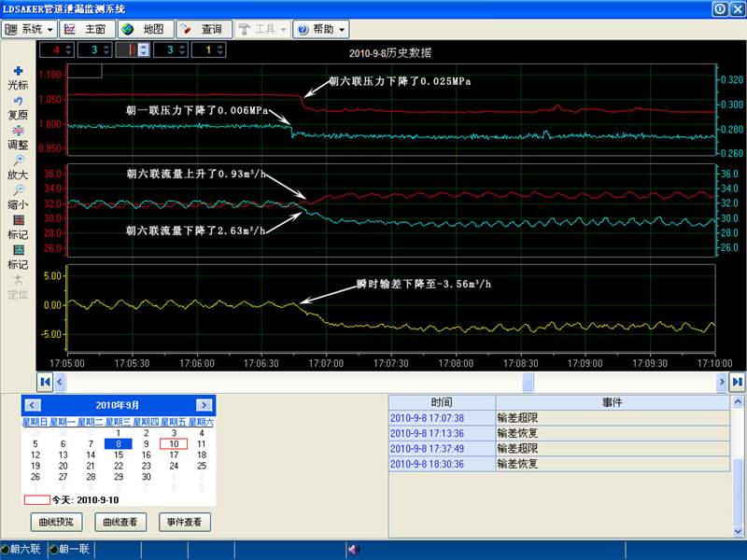Image resolution: width=747 pixels, height=560 pixels.
Task: Open the 系统 dropdown menu
Action: 30,30
